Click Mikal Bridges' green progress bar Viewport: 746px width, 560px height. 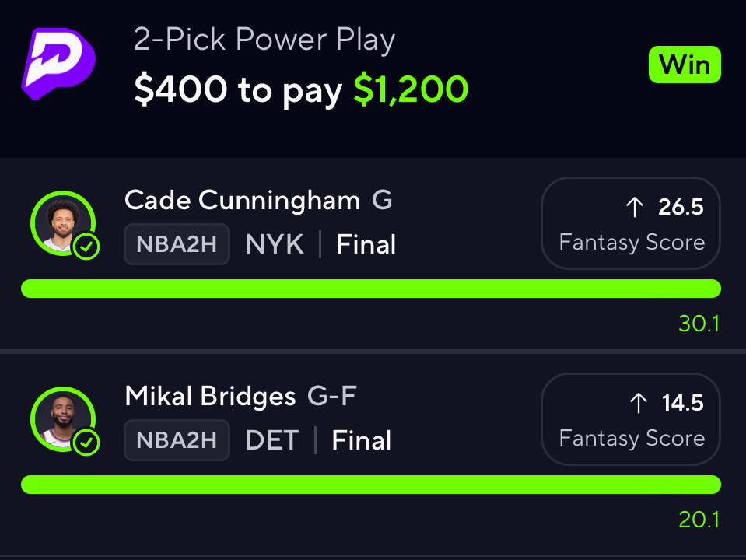coord(371,485)
